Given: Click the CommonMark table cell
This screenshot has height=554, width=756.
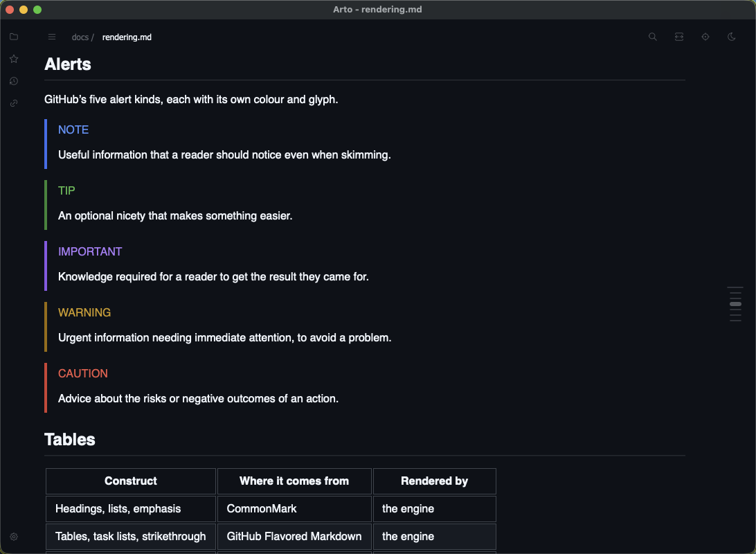Looking at the screenshot, I should [x=294, y=509].
